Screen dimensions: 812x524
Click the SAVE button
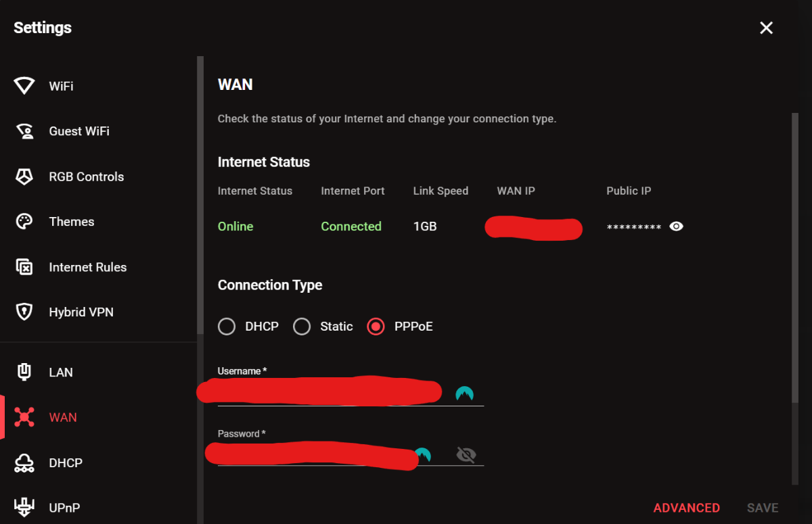click(763, 508)
